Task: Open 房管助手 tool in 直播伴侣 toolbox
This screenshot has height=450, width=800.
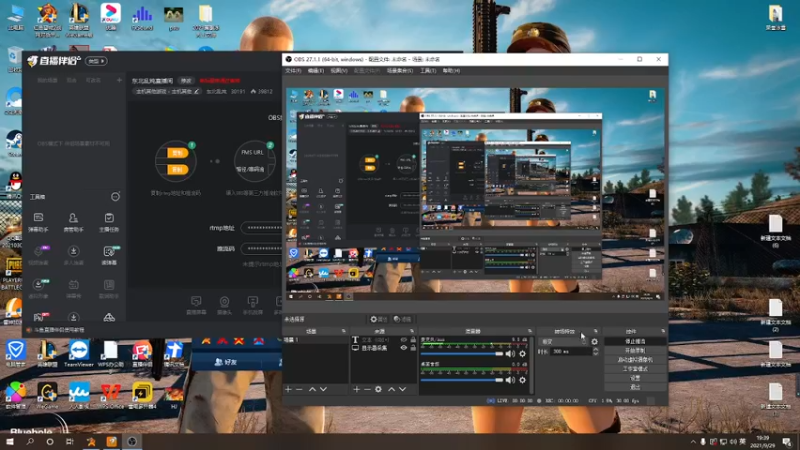Action: [73, 222]
